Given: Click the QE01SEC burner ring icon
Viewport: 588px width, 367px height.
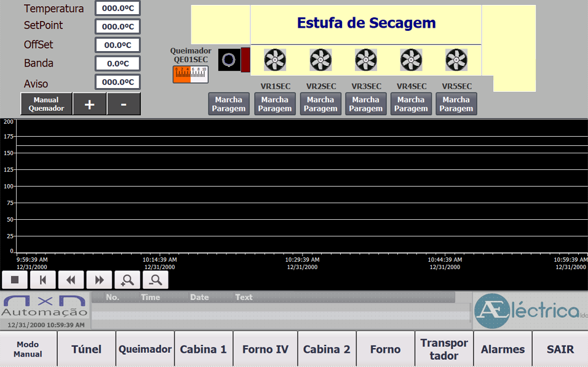Looking at the screenshot, I should coord(229,60).
